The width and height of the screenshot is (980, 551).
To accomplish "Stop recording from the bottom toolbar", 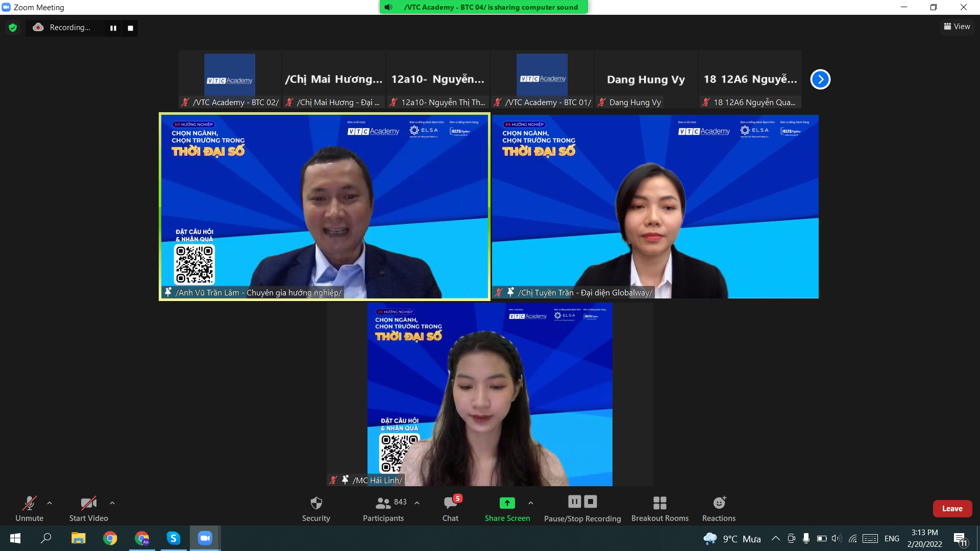I will (x=591, y=502).
